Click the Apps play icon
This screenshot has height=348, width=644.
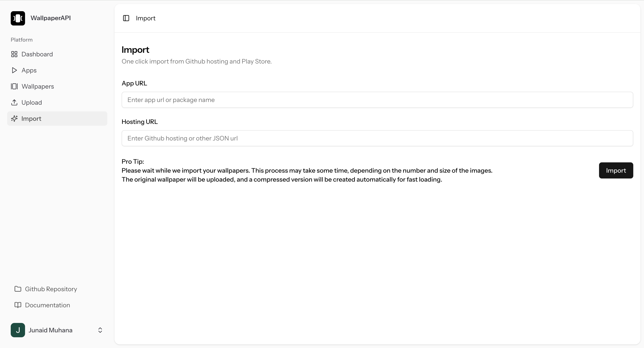tap(14, 70)
